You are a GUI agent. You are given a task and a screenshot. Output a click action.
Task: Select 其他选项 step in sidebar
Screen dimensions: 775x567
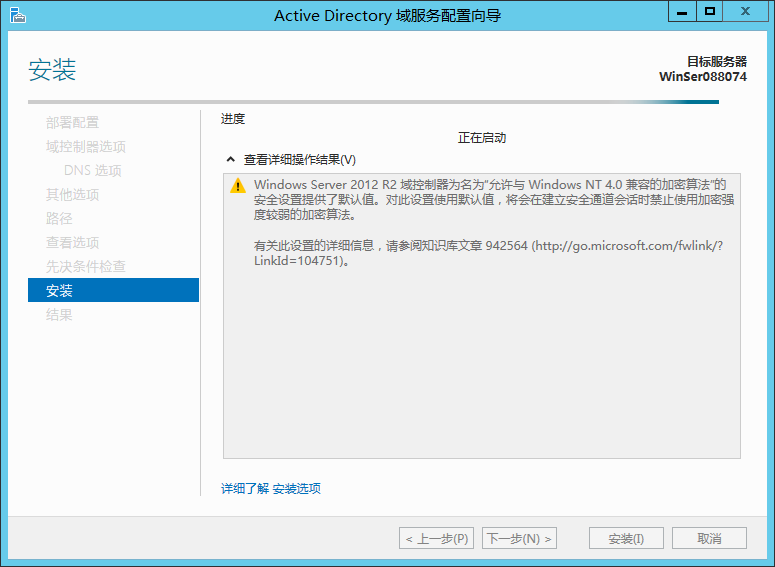(73, 195)
